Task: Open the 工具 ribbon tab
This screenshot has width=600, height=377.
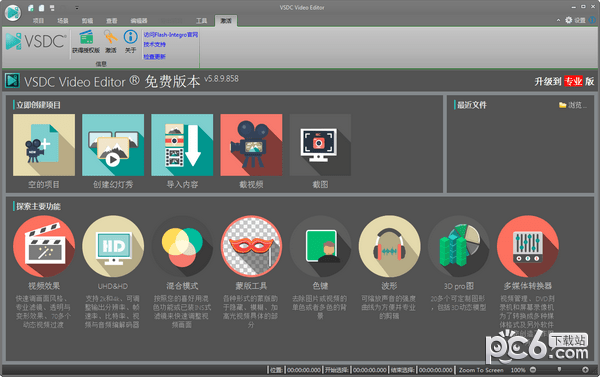Action: tap(202, 21)
